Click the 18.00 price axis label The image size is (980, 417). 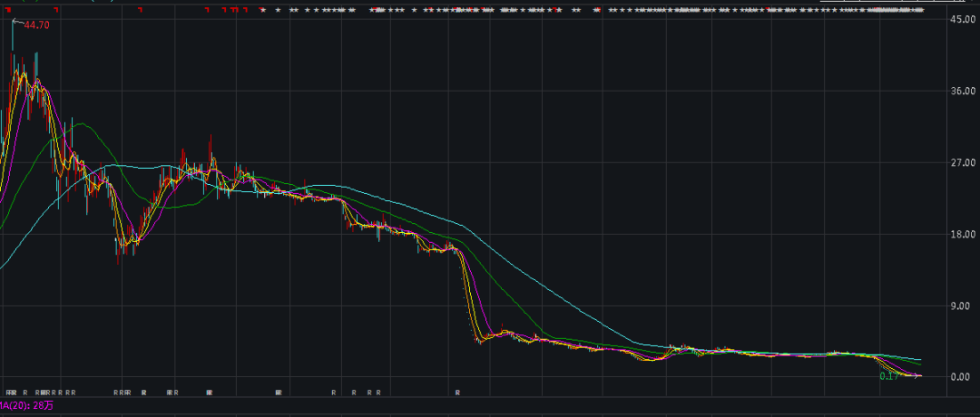tap(961, 234)
